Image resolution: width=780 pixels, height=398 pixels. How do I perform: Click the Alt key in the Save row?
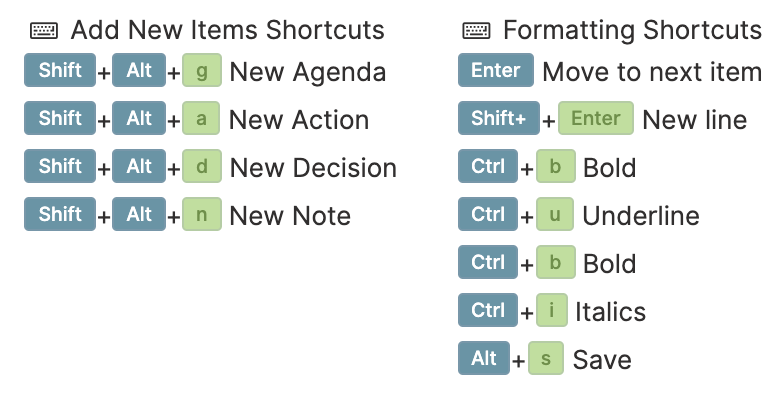[x=484, y=358]
